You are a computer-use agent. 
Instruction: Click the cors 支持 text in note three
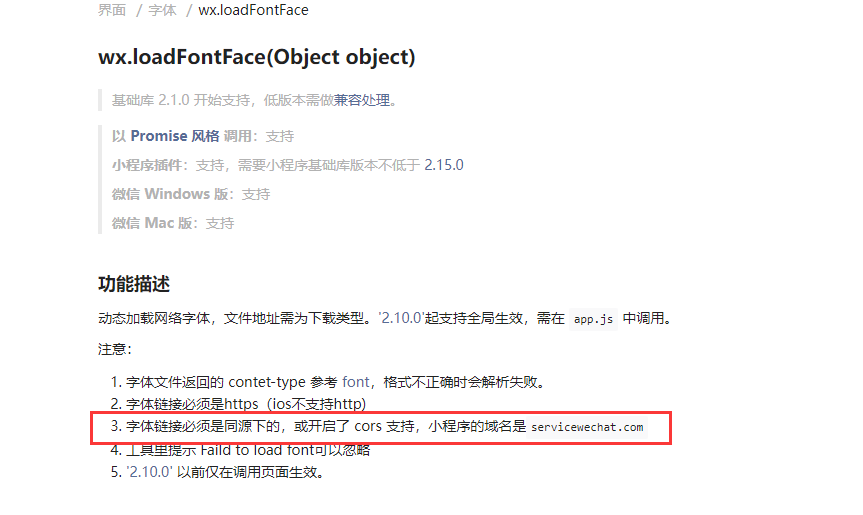pos(384,426)
